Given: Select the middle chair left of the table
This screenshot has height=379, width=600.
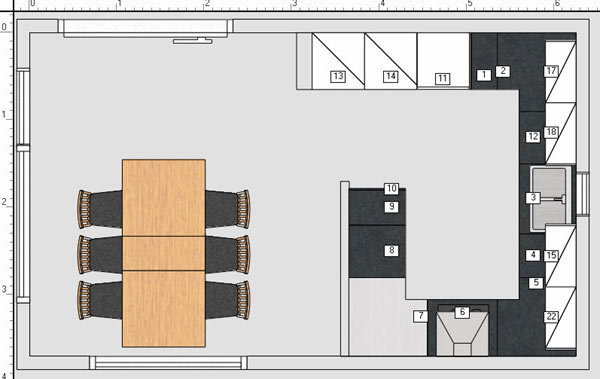Looking at the screenshot, I should click(x=100, y=255).
